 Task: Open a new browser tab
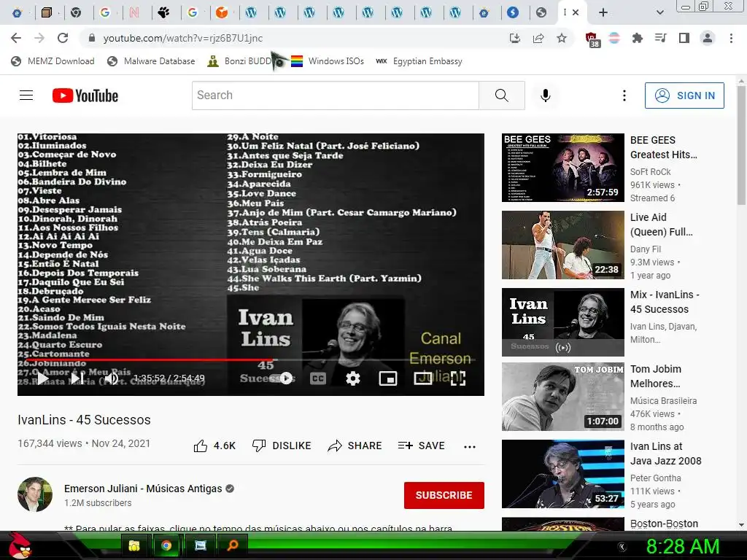pyautogui.click(x=603, y=12)
